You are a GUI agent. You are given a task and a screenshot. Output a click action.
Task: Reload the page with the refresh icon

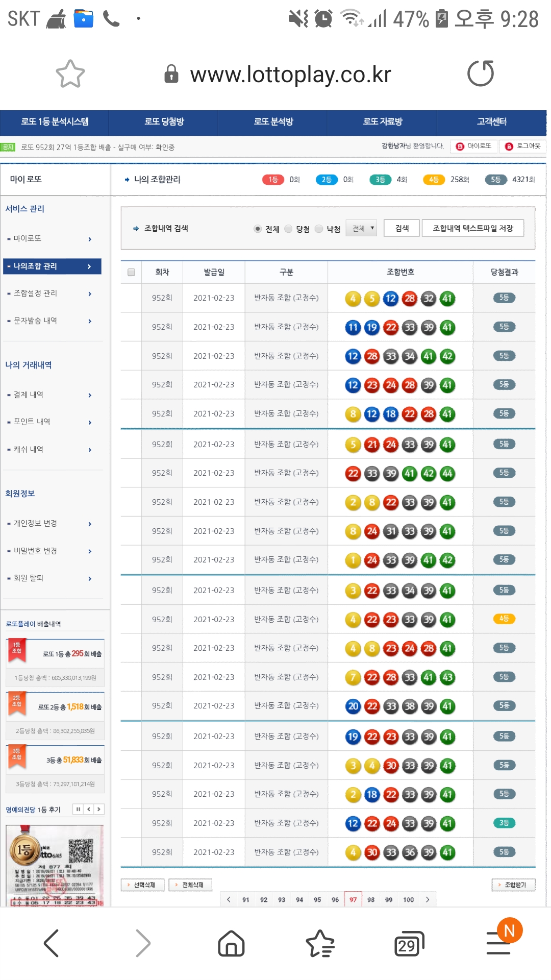point(481,73)
